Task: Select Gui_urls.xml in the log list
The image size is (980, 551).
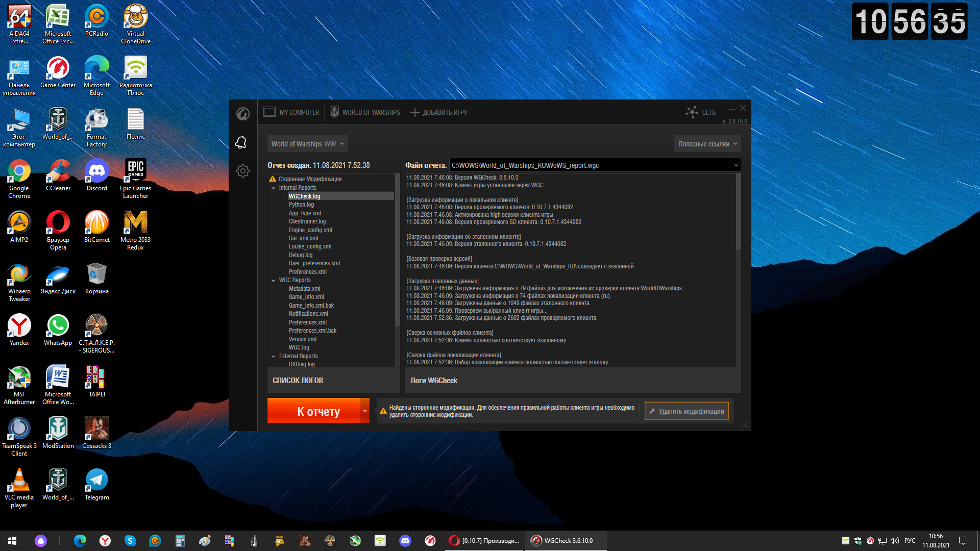Action: pos(304,238)
